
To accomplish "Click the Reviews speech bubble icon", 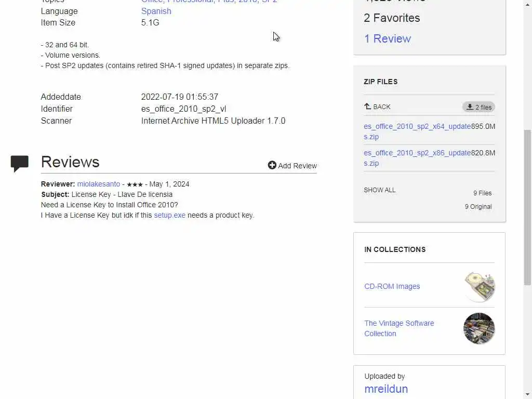I will (x=19, y=164).
